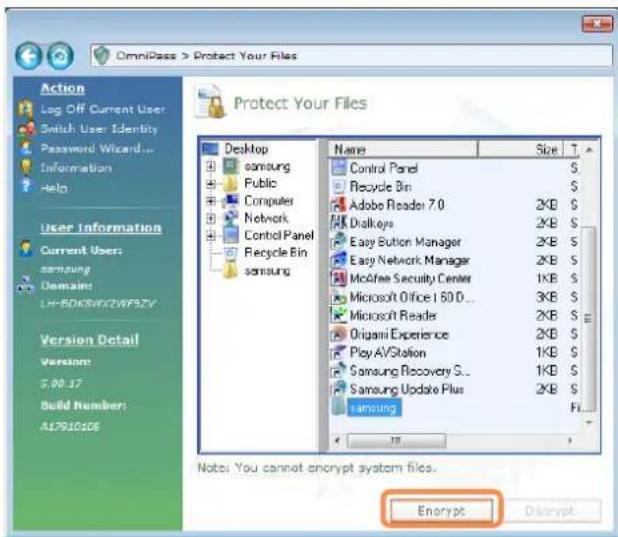
Task: Open Log Off Current User action
Action: click(103, 109)
